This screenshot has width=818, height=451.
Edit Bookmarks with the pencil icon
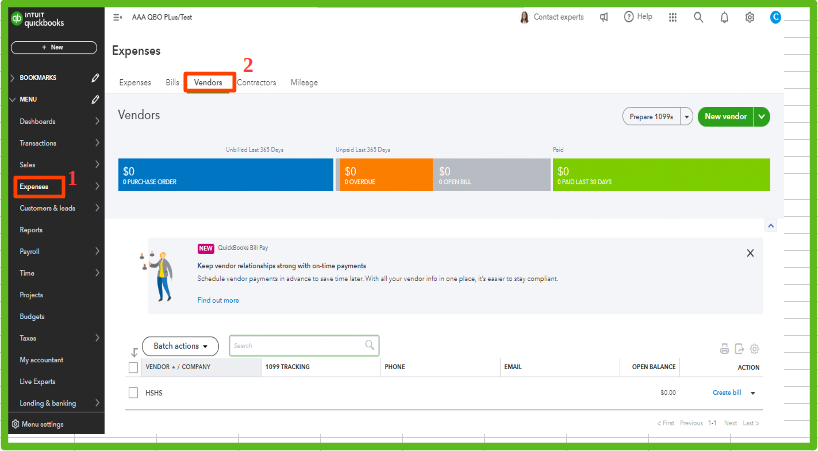click(x=95, y=78)
